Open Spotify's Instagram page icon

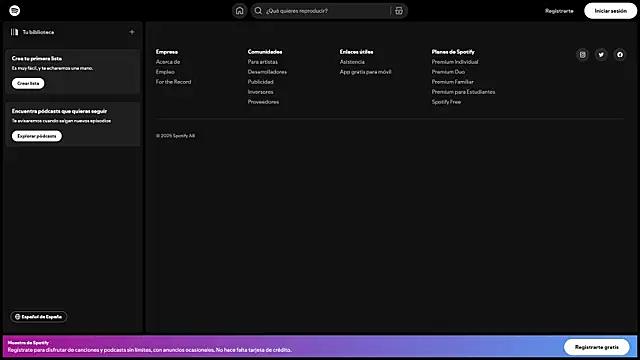point(583,54)
